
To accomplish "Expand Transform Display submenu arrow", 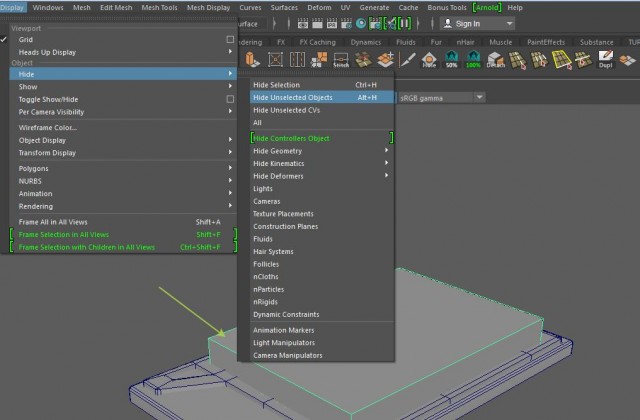I will click(x=230, y=152).
